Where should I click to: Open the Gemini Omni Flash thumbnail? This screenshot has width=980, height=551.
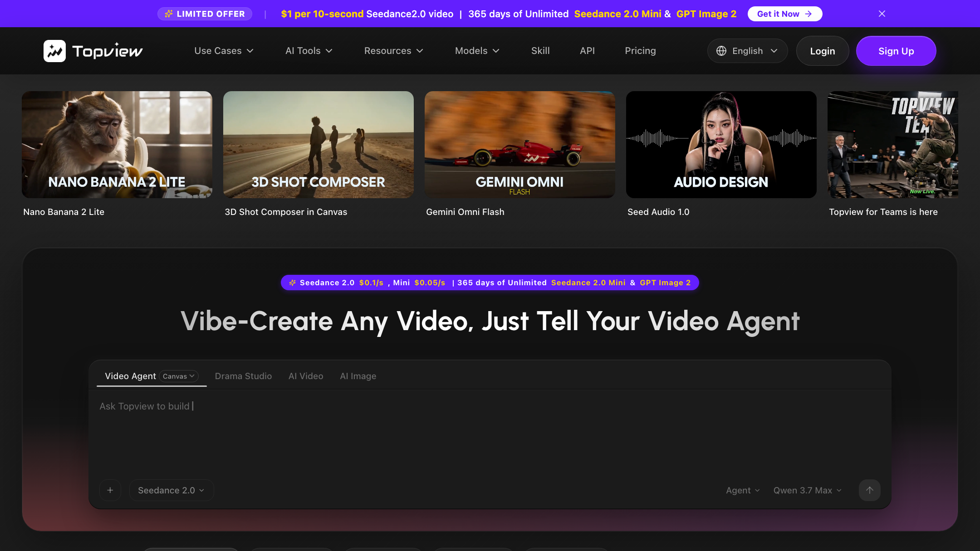pos(520,145)
